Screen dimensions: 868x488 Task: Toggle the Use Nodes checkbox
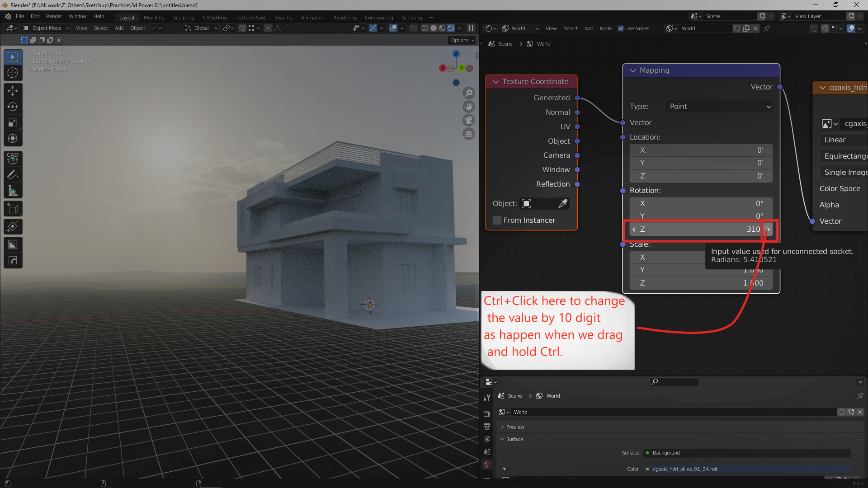(x=621, y=28)
